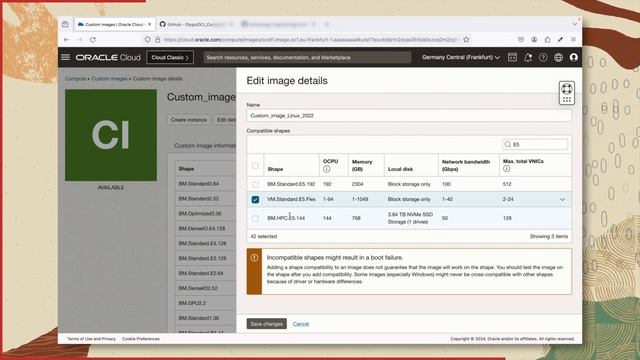The width and height of the screenshot is (640, 360).
Task: Click the Name input field
Action: (409, 116)
